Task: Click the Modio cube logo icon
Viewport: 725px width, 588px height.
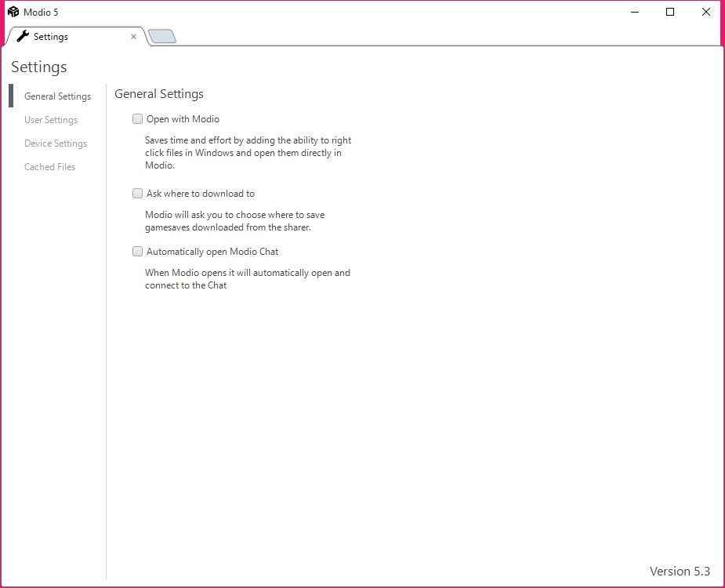Action: point(13,12)
